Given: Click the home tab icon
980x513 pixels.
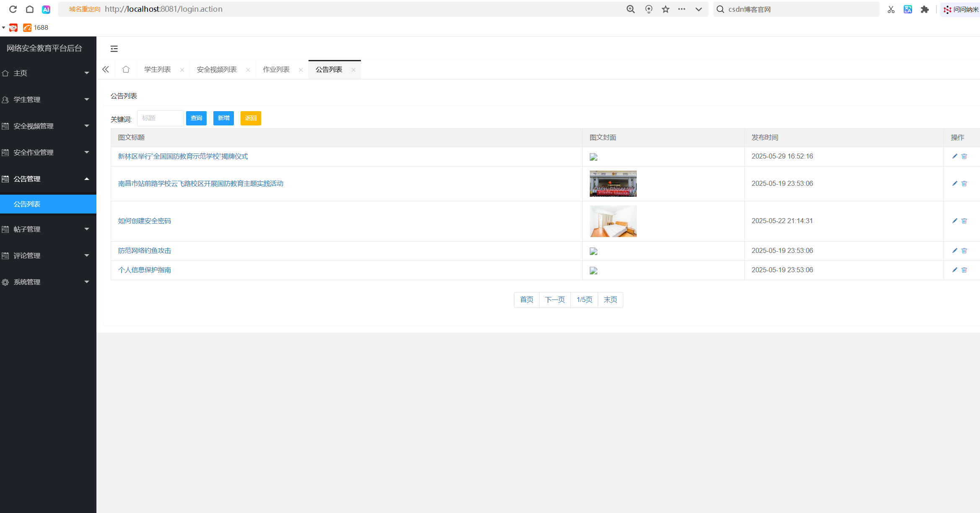Looking at the screenshot, I should tap(126, 70).
